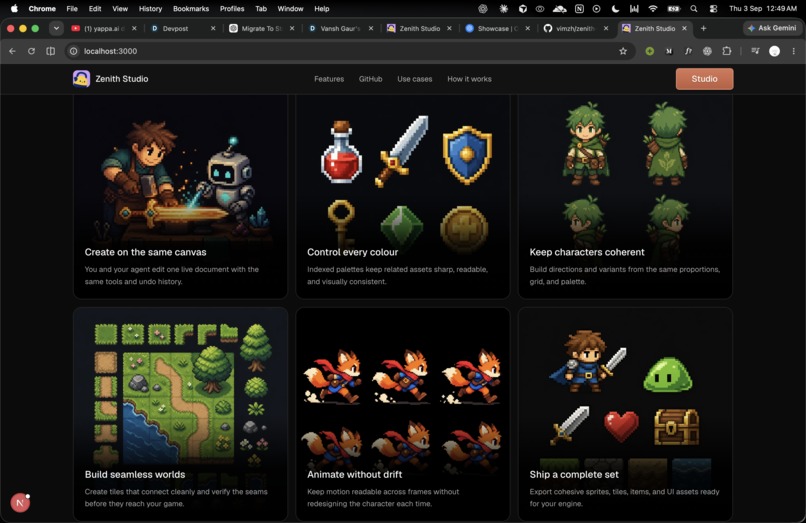View site information icon in address bar
The height and width of the screenshot is (523, 806).
pos(74,51)
